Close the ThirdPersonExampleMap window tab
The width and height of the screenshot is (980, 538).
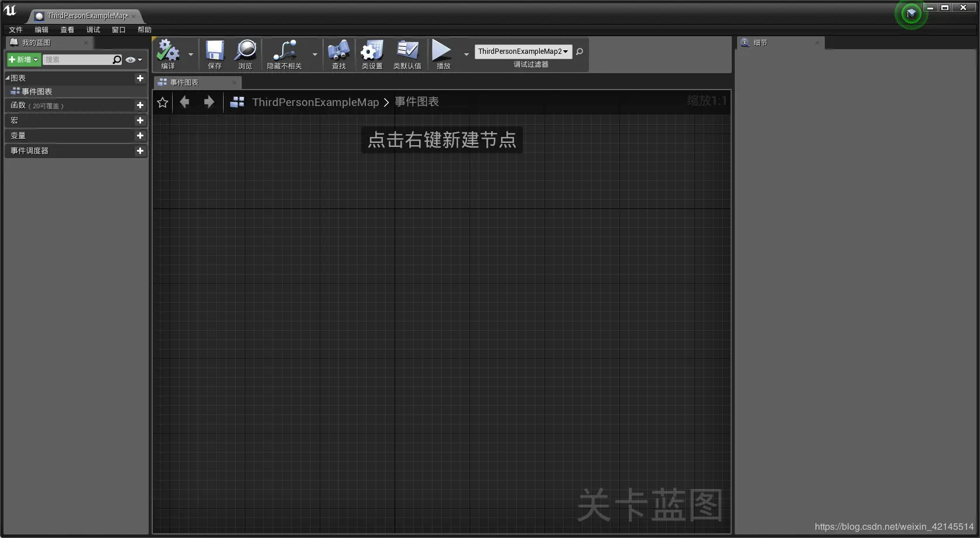133,16
